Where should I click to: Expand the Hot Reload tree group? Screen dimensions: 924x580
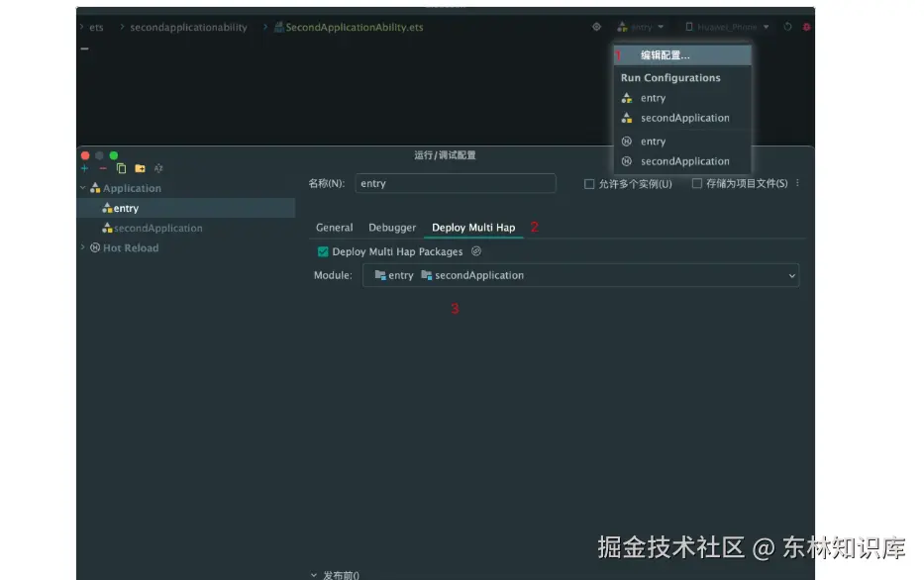point(82,247)
